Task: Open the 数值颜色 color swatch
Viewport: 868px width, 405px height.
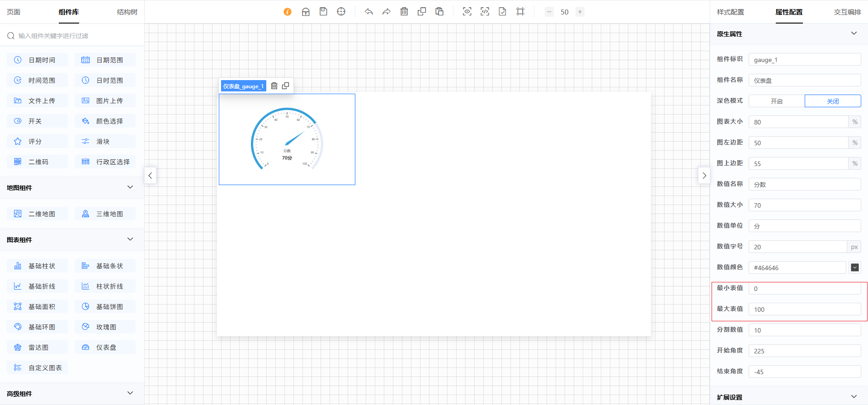Action: click(x=854, y=267)
